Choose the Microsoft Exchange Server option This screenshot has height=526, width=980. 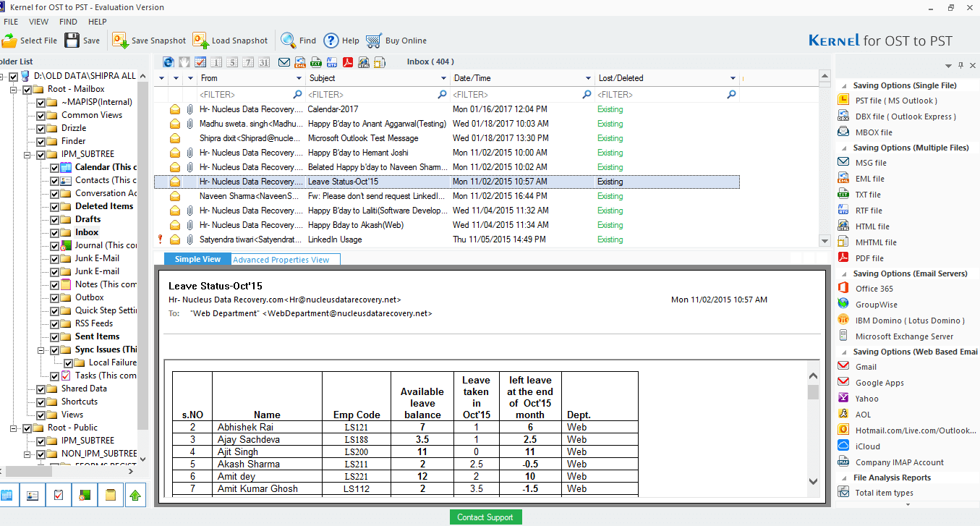coord(904,336)
